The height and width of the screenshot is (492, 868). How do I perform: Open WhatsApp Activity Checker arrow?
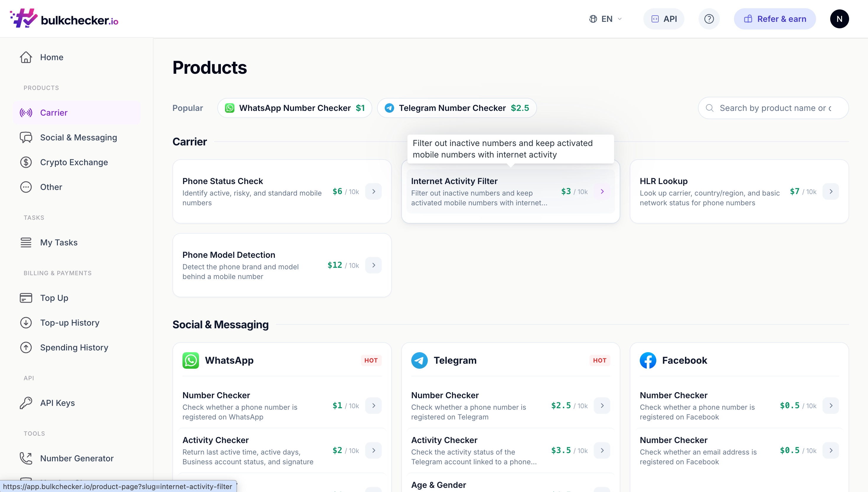pos(373,450)
